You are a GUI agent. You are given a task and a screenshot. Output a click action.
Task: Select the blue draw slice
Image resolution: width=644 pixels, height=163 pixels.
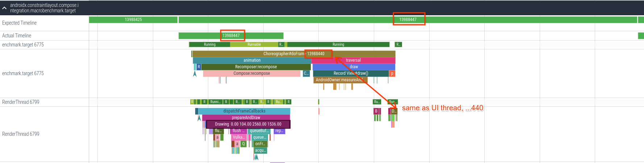354,67
